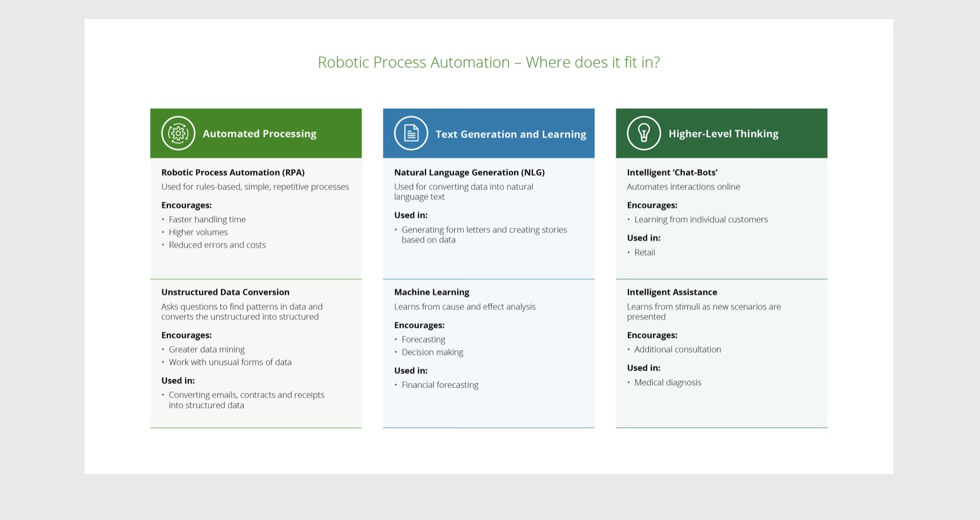Select the Automated Processing header text
Image resolution: width=980 pixels, height=520 pixels.
click(259, 134)
